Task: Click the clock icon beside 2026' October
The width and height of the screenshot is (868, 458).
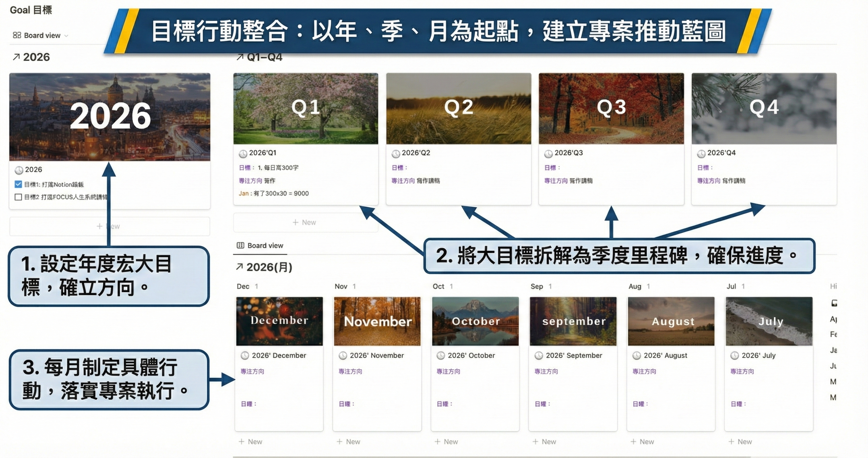Action: [441, 356]
